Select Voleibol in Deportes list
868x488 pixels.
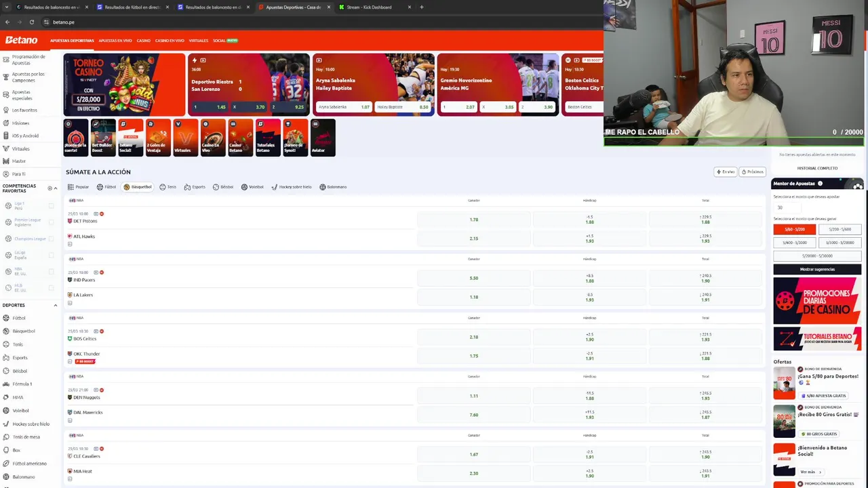point(20,411)
